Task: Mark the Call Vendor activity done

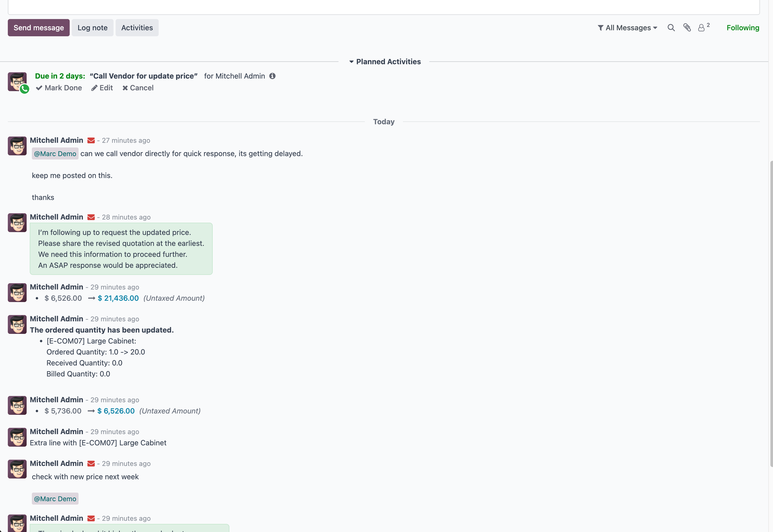Action: click(59, 88)
